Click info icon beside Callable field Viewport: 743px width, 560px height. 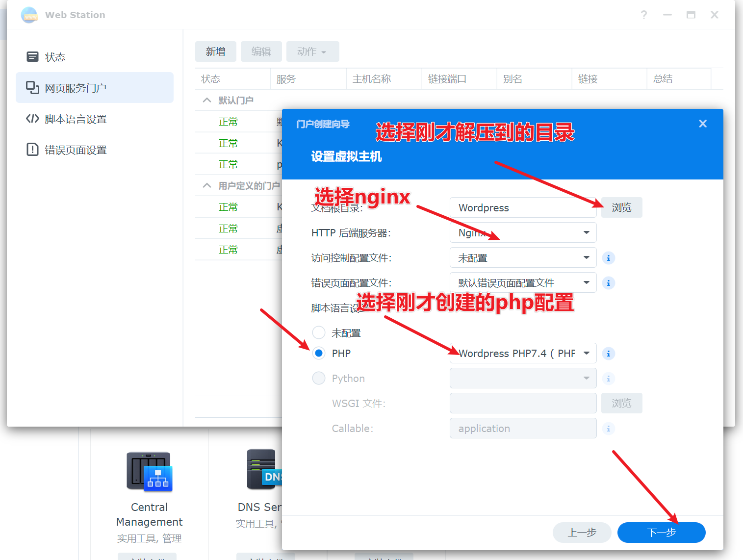coord(609,429)
